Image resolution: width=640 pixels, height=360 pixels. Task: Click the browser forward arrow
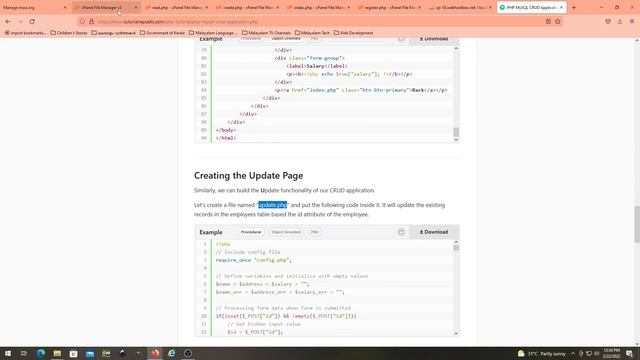pos(20,21)
